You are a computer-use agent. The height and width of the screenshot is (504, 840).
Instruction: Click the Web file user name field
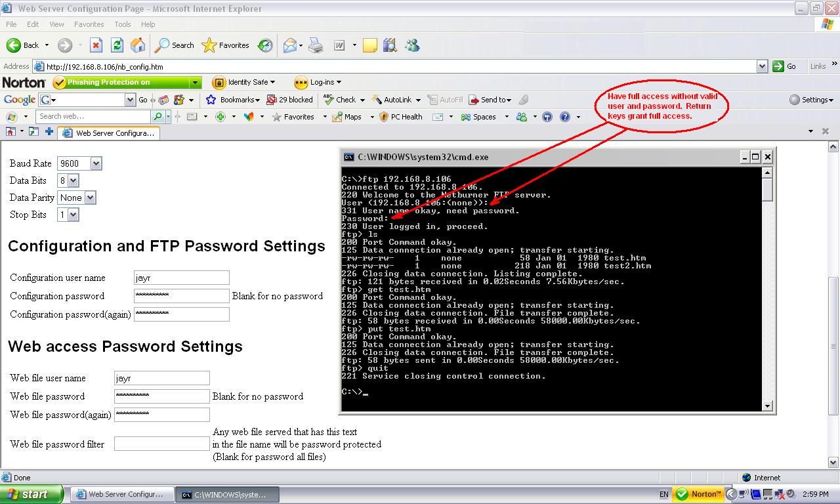(x=162, y=378)
